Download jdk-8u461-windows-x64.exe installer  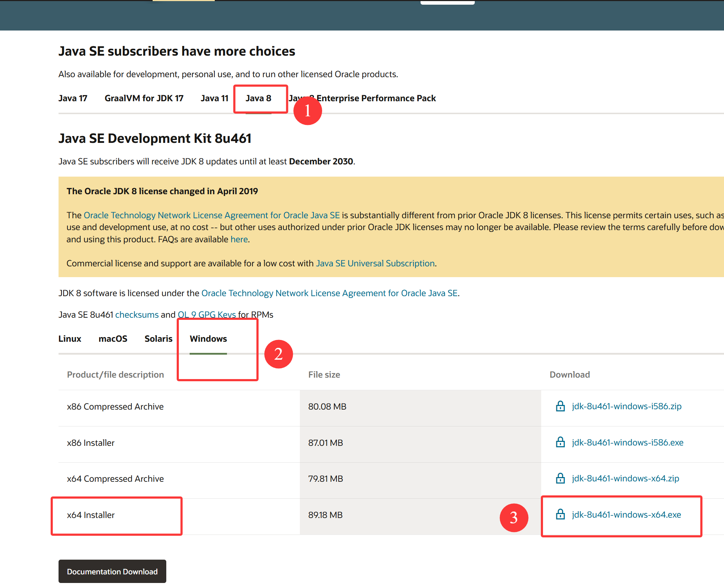coord(626,515)
